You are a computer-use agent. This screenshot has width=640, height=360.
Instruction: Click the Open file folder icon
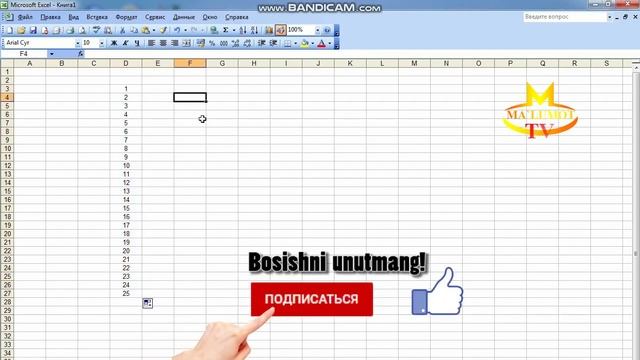tap(21, 30)
